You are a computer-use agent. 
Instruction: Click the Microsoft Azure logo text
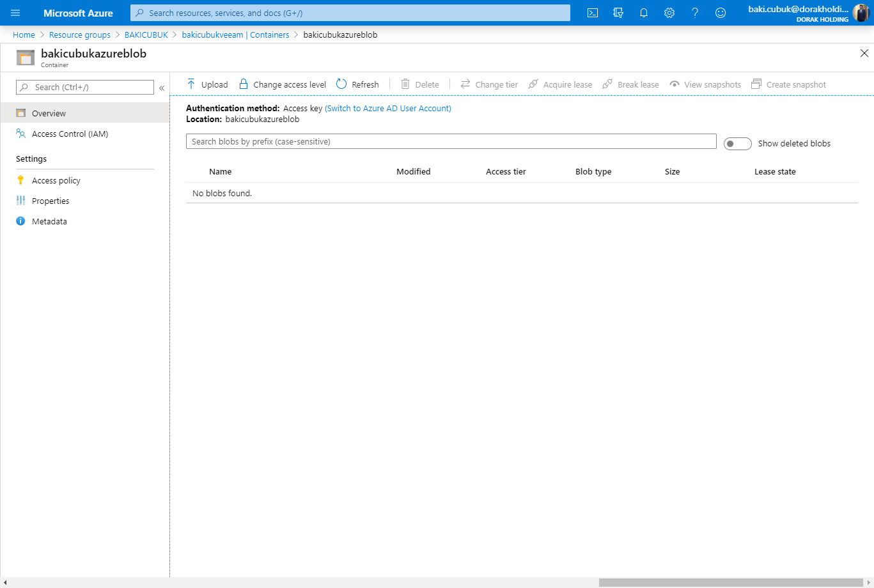coord(78,13)
